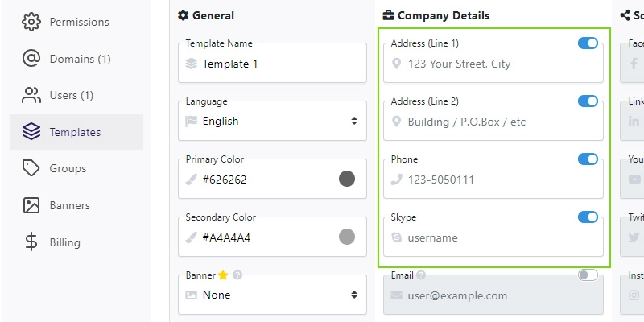Open the Primary Color swatch picker

click(347, 179)
